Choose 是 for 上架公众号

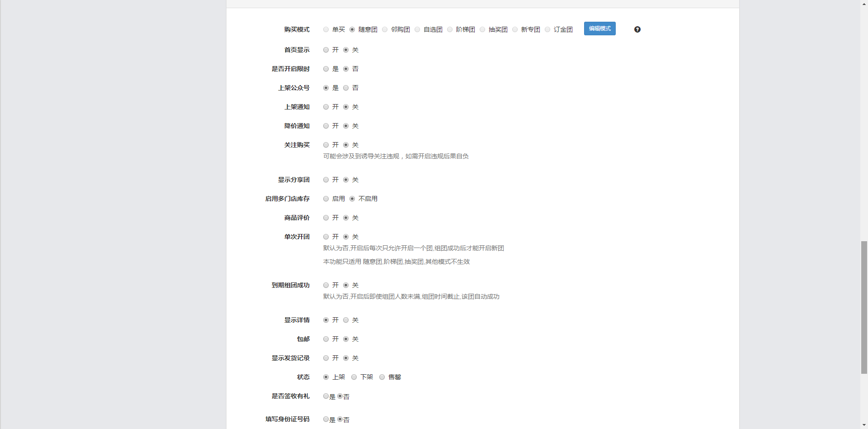coord(326,88)
